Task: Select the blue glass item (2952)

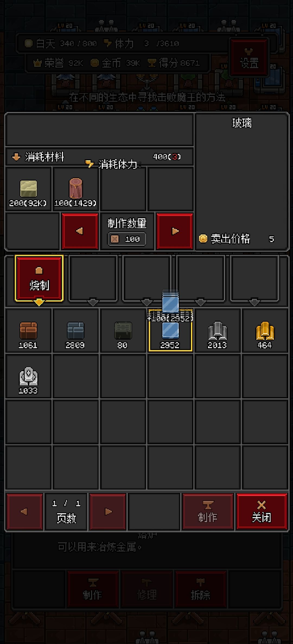Action: coord(170,330)
